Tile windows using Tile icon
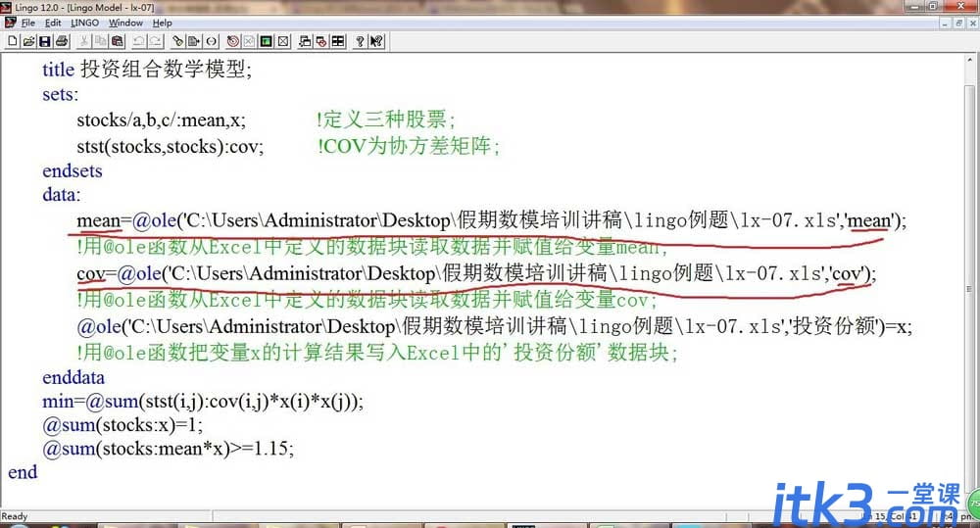This screenshot has width=980, height=528. [338, 41]
